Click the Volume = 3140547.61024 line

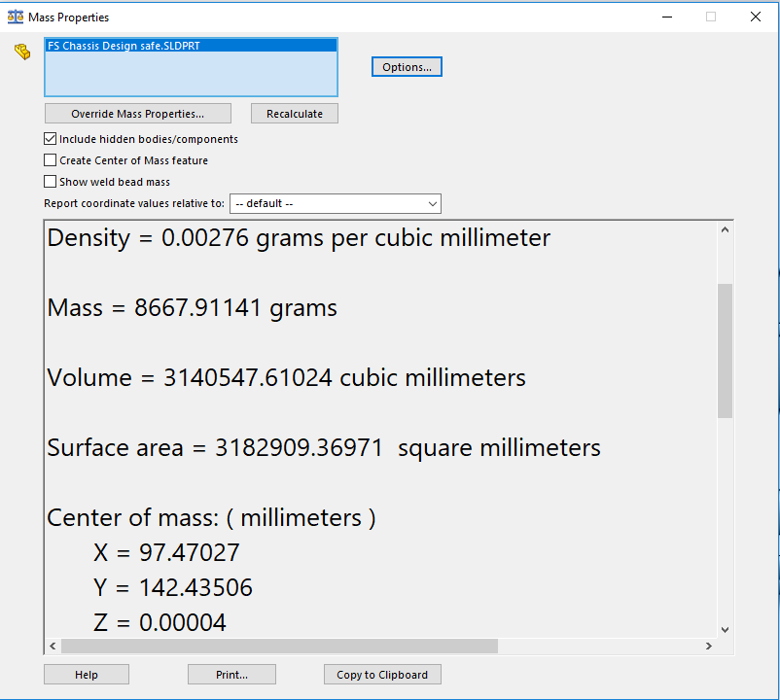286,378
